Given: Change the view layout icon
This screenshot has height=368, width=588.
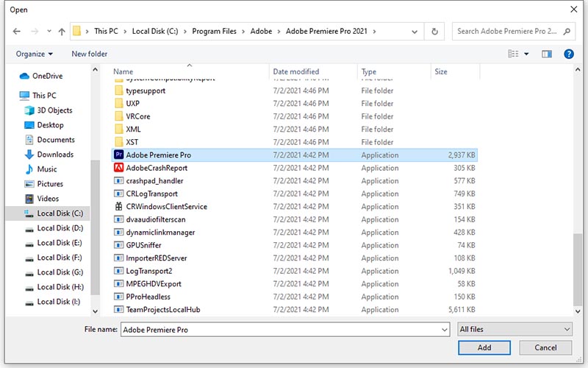Looking at the screenshot, I should [513, 54].
